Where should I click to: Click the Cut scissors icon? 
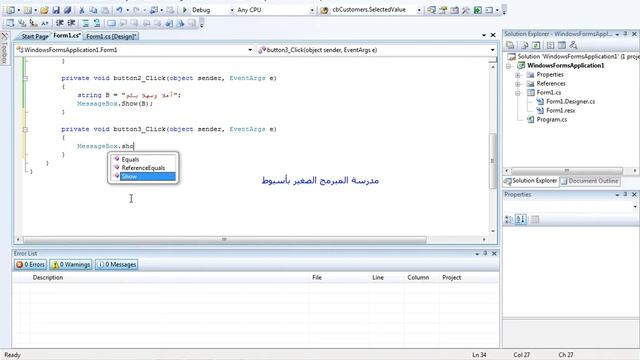coord(82,10)
